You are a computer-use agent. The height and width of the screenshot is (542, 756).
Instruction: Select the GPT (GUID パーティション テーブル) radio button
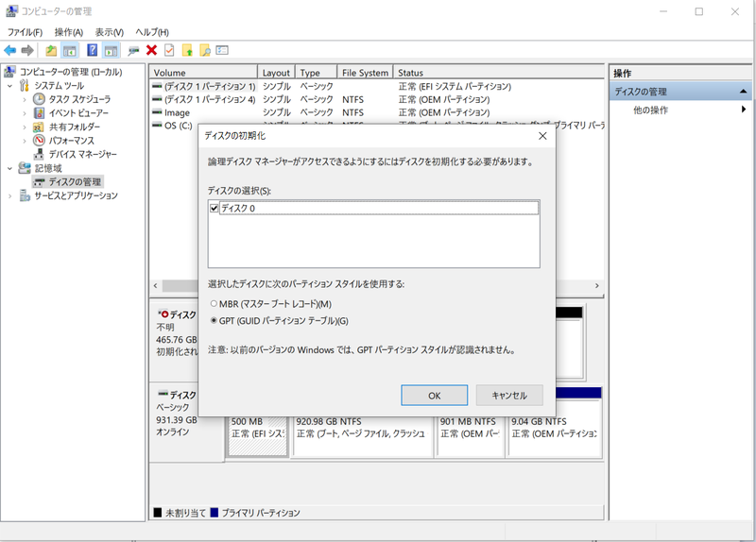click(x=214, y=320)
